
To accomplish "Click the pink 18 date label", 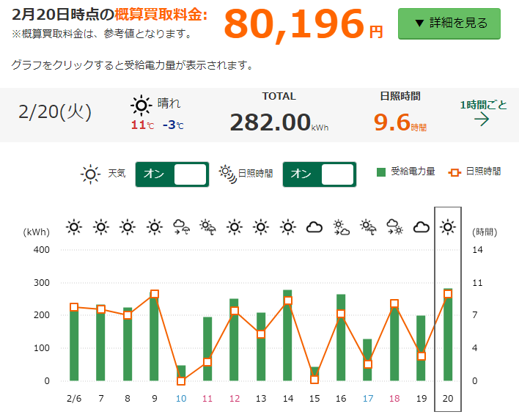I will pos(394,399).
